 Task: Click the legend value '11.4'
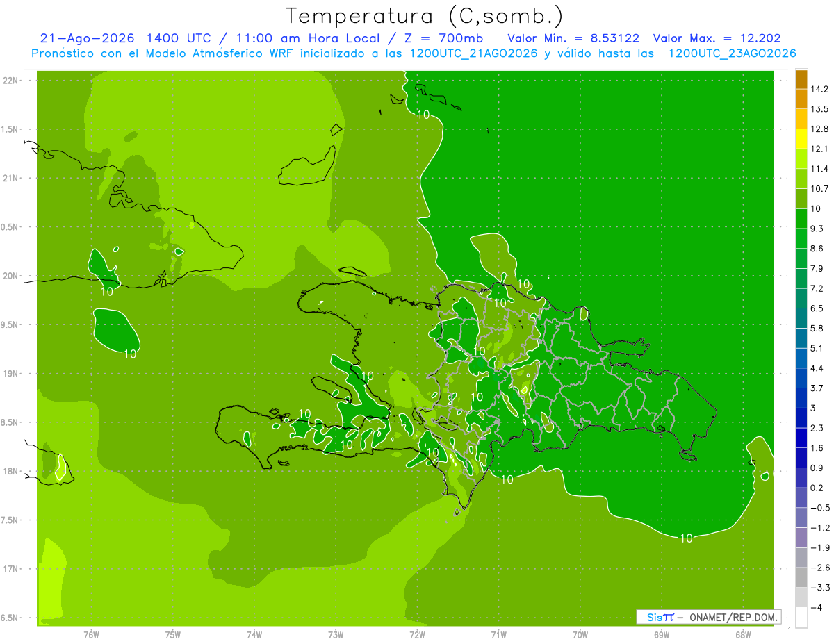819,169
